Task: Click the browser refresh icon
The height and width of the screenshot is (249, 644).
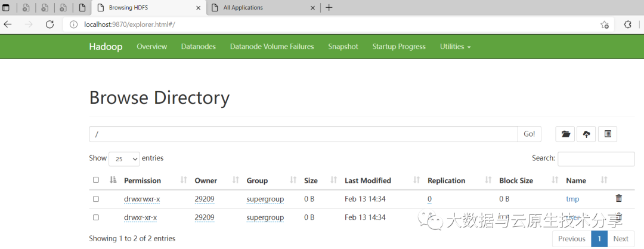Action: tap(49, 24)
